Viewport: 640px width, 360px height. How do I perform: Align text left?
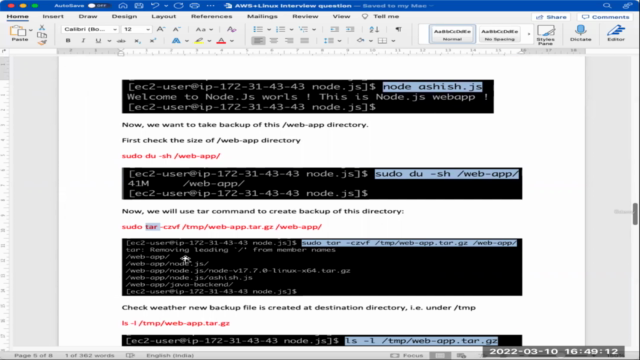click(258, 41)
